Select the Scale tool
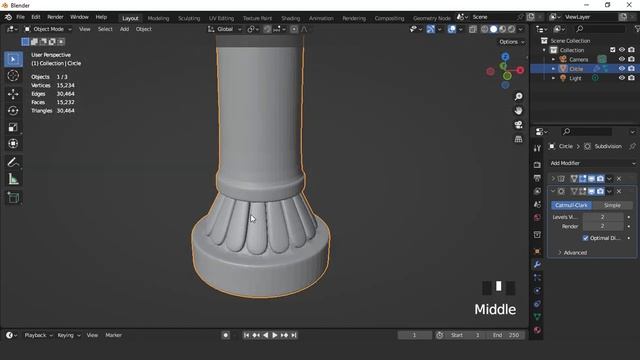The height and width of the screenshot is (360, 640). coord(13,127)
